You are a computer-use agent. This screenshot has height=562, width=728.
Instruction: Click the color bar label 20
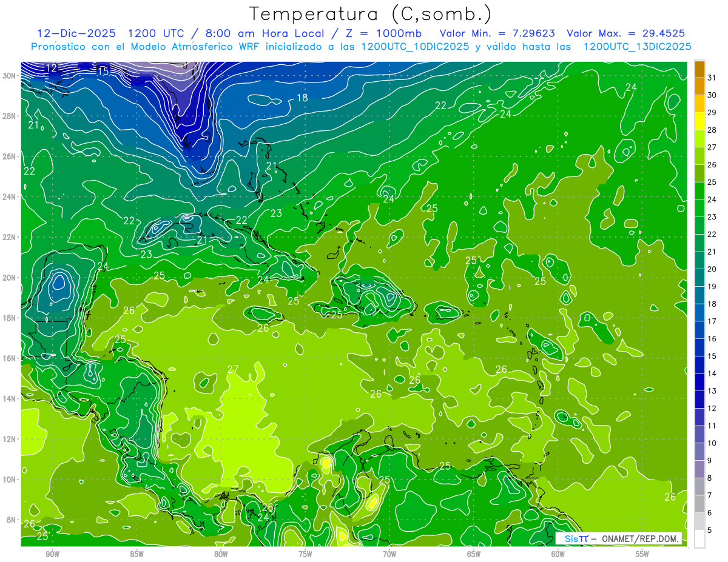(x=712, y=269)
